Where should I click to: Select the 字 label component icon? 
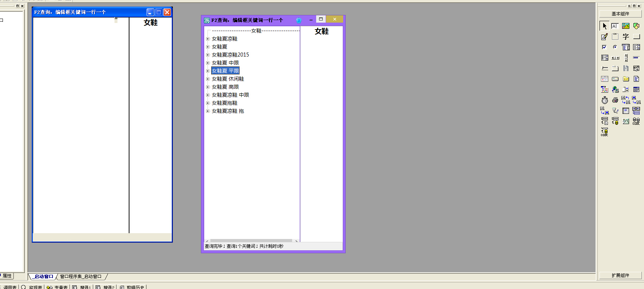tap(626, 36)
